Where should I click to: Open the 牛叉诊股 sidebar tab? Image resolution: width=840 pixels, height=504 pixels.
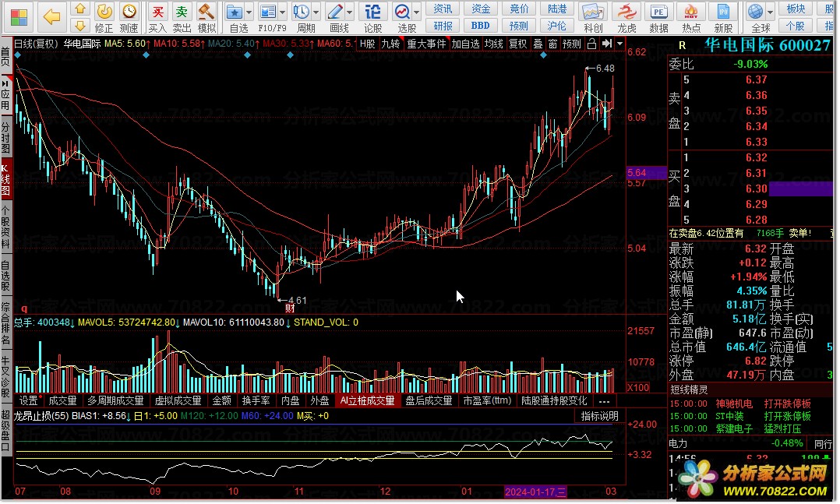tap(6, 378)
